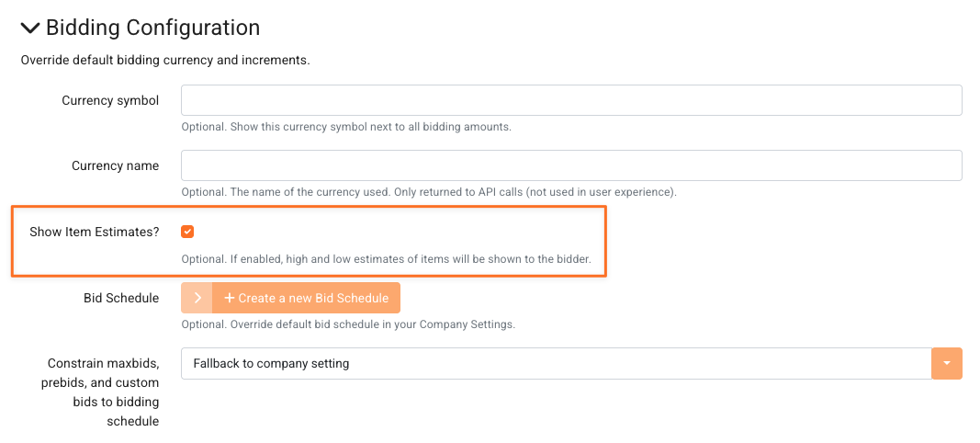Screen dimensions: 980x443
Task: Click the Bid Schedule label
Action: 120,298
